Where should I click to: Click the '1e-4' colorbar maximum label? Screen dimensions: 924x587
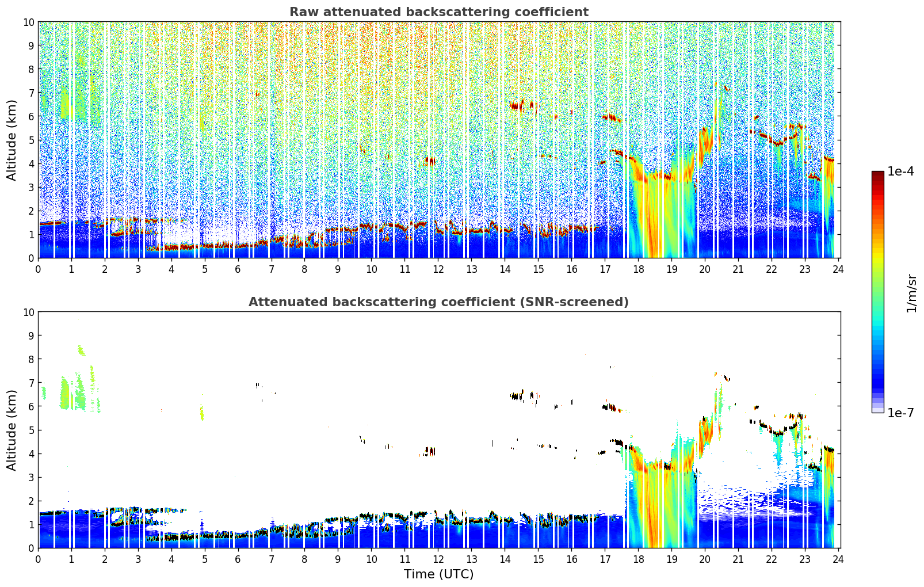(x=900, y=171)
